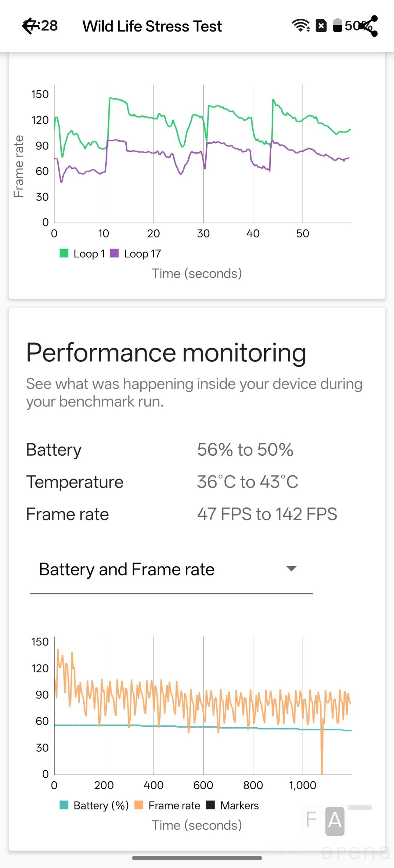Tap the home gesture bar
Image resolution: width=394 pixels, height=868 pixels.
(x=197, y=858)
